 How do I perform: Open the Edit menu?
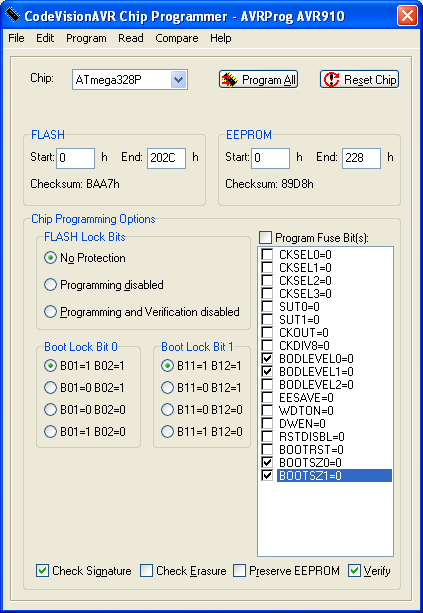click(x=45, y=38)
